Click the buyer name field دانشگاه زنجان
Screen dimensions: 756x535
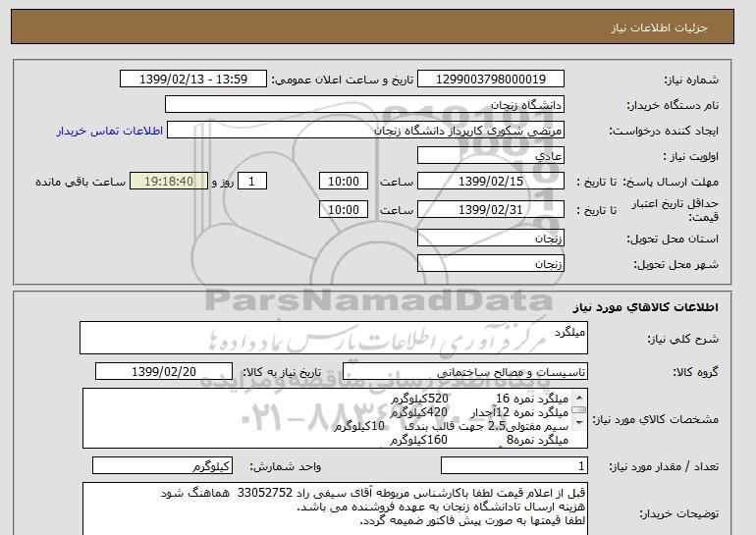364,105
